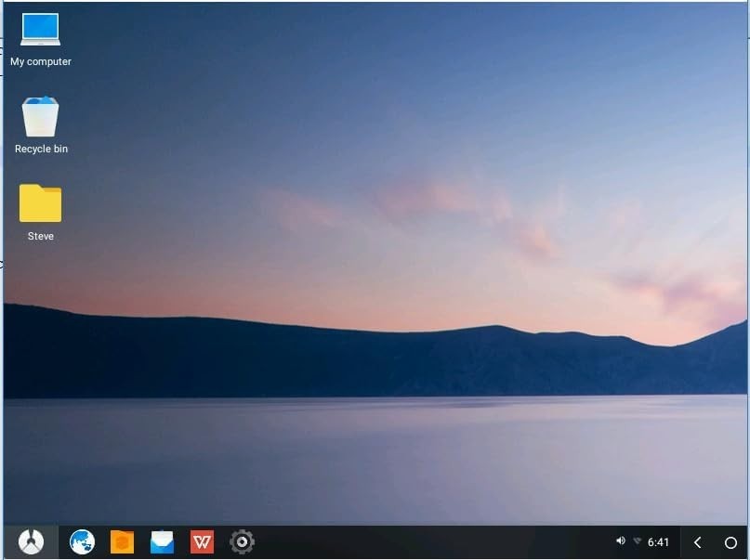This screenshot has width=750, height=560.
Task: Launch the blue mail envelope app
Action: pos(162,541)
